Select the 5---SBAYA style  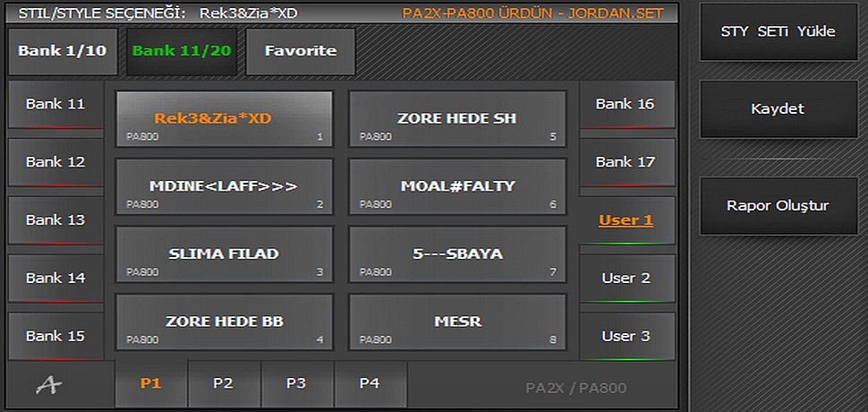click(457, 254)
